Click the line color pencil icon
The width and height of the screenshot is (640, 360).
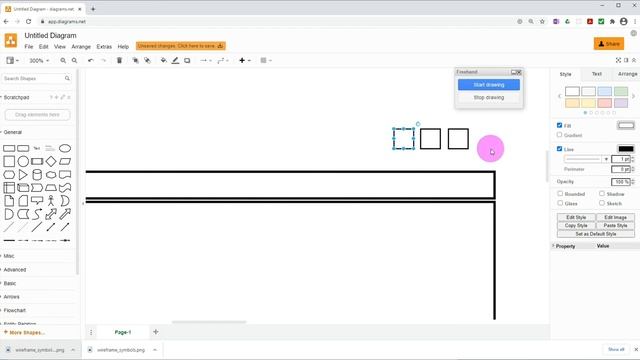pos(175,60)
